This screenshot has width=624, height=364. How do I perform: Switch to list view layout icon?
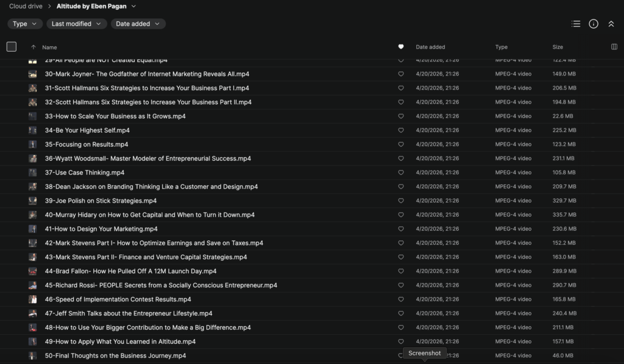coord(576,24)
